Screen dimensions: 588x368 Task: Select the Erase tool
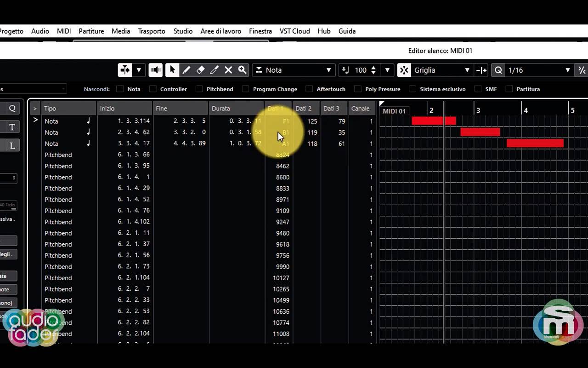200,70
